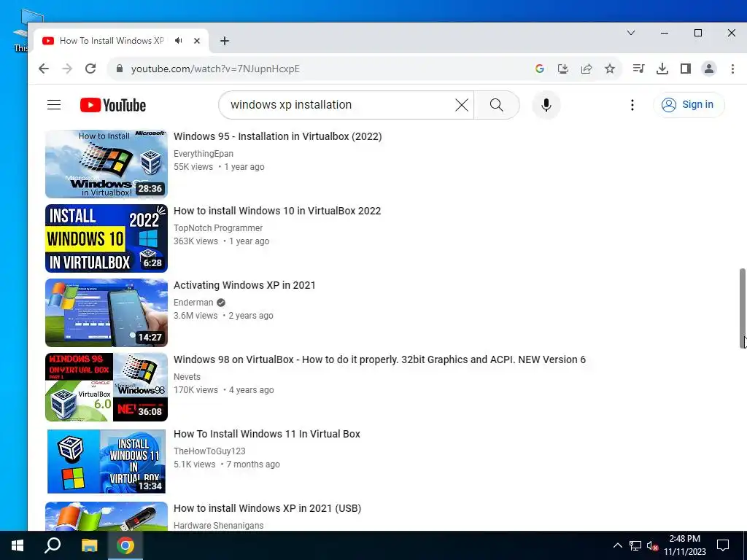
Task: Clear the YouTube search query with X
Action: click(x=462, y=105)
